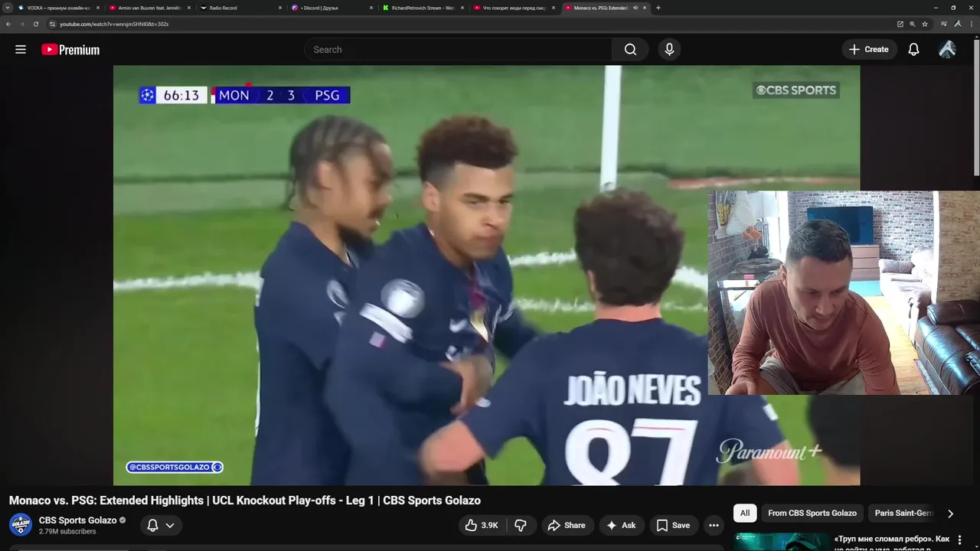Open the Chrome three-dot menu
980x551 pixels.
click(x=971, y=24)
